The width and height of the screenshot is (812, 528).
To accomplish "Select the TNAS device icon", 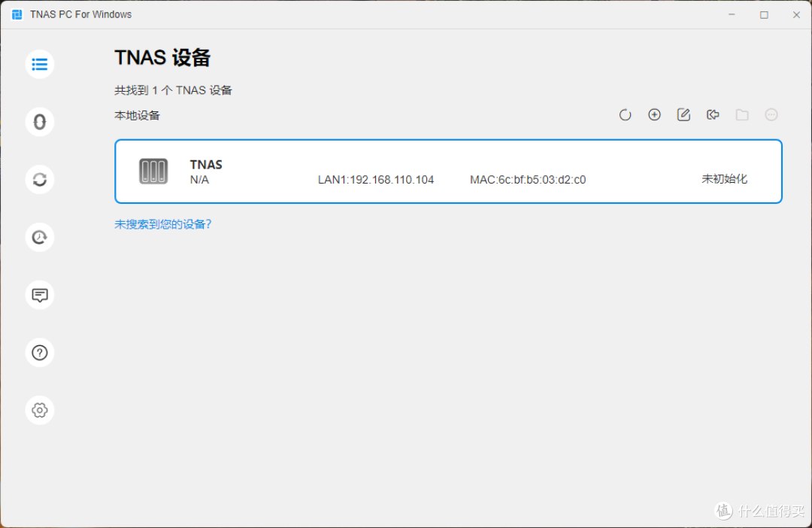I will (x=153, y=171).
